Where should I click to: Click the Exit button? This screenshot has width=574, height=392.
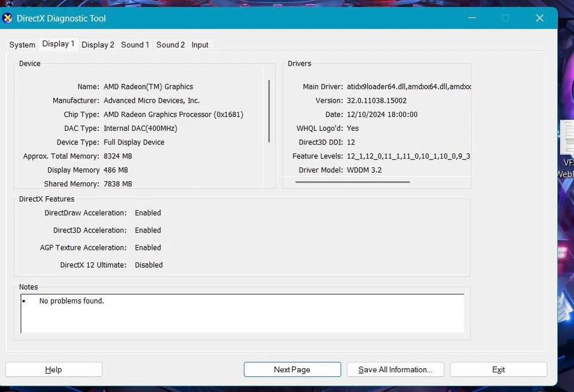click(x=499, y=370)
